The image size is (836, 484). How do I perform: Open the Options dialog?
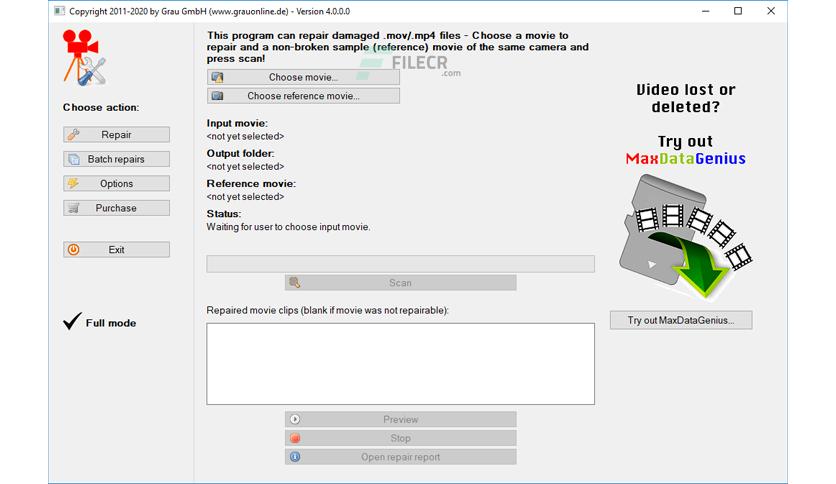click(x=116, y=183)
